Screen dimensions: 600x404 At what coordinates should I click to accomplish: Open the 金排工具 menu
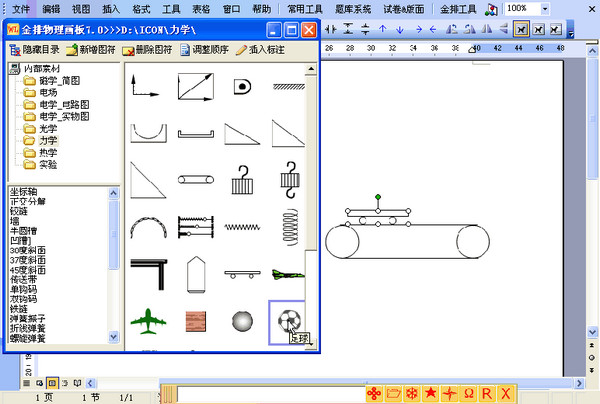[458, 8]
